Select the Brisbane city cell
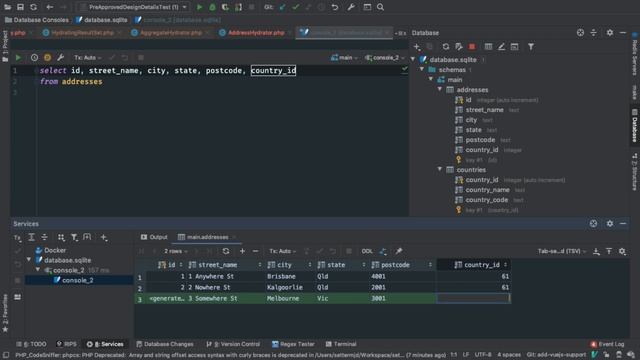The image size is (640, 360). click(289, 276)
